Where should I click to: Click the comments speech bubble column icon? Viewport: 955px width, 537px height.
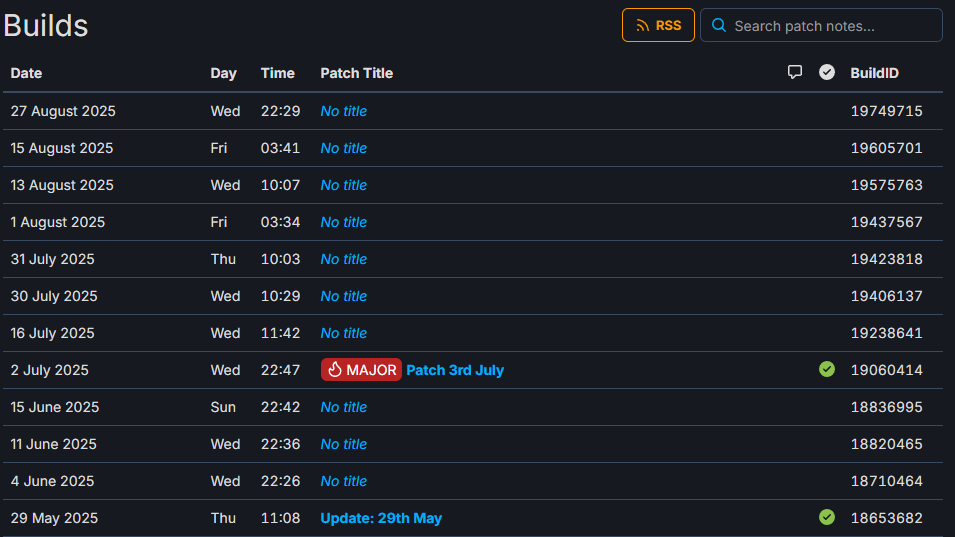point(794,72)
